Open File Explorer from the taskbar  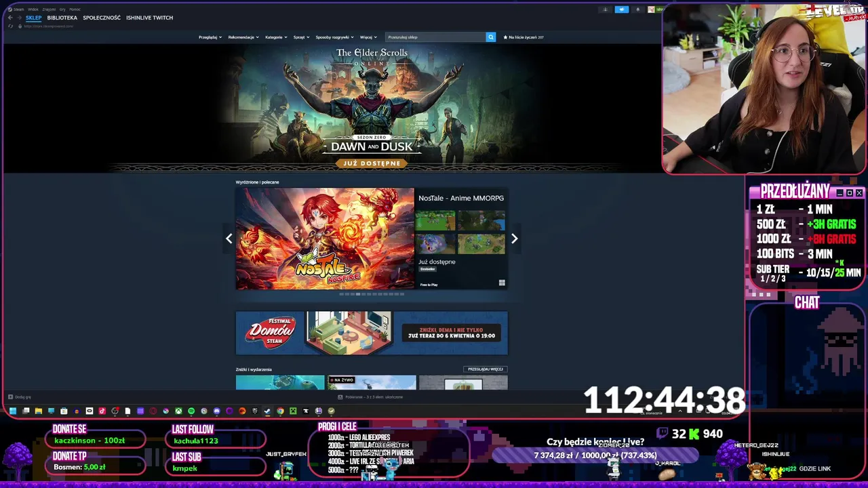39,411
